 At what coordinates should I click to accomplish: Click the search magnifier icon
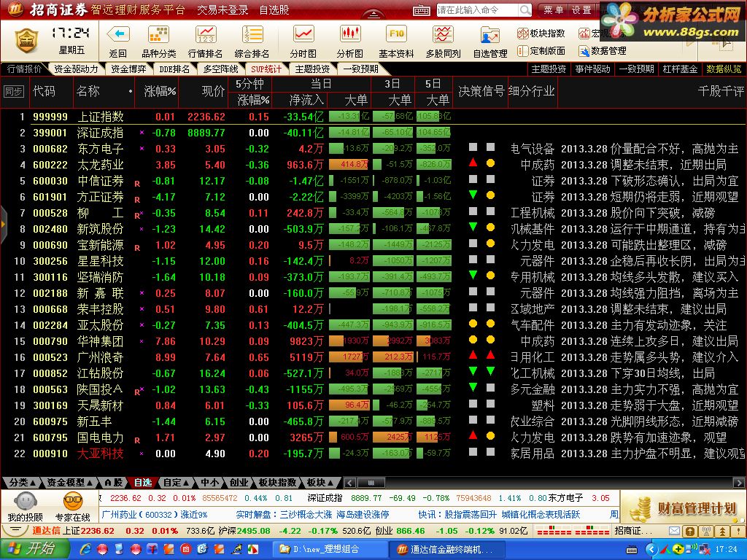point(525,10)
